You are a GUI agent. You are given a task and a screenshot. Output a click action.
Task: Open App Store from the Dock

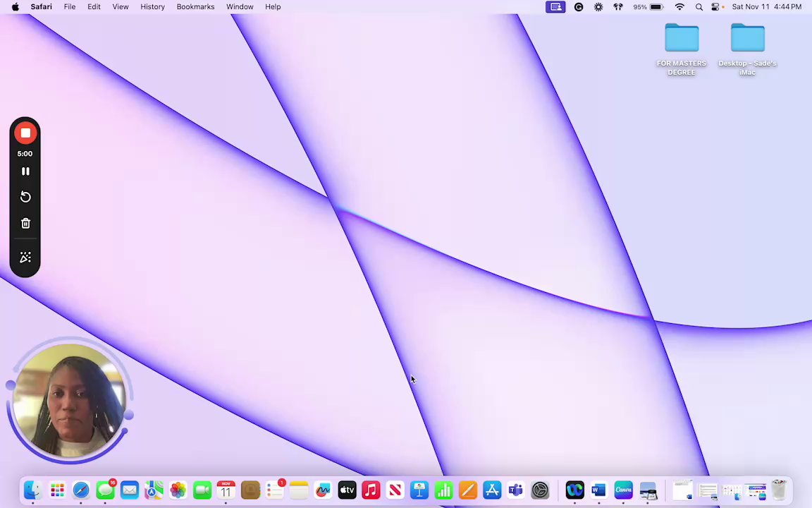click(x=492, y=490)
